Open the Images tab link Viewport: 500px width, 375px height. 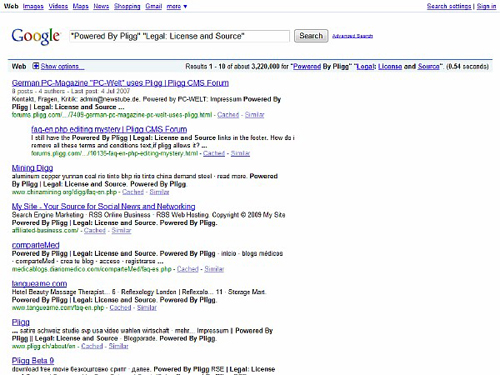33,6
